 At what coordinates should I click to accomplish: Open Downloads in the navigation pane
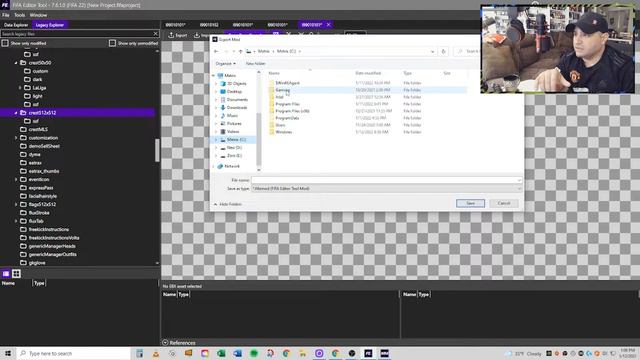point(237,108)
